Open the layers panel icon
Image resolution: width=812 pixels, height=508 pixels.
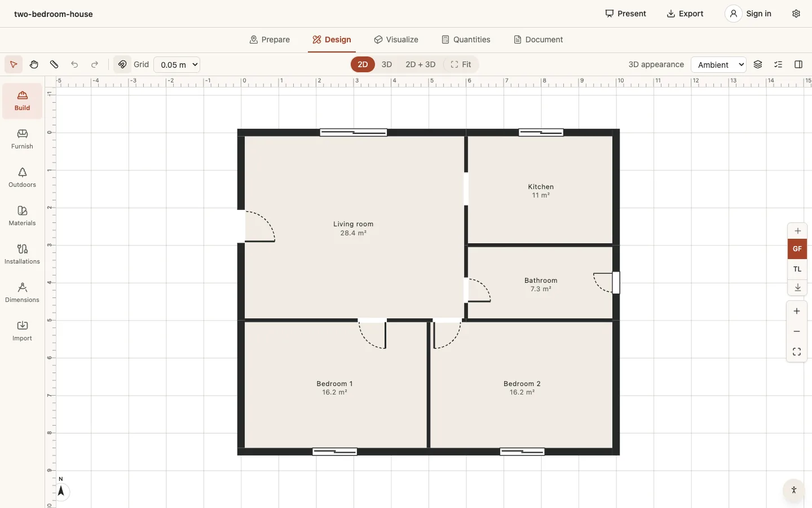758,64
